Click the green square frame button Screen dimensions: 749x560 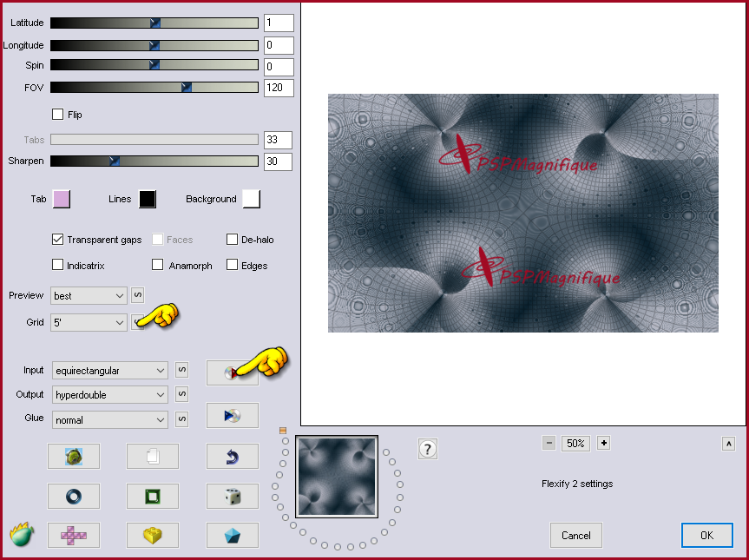(x=153, y=496)
